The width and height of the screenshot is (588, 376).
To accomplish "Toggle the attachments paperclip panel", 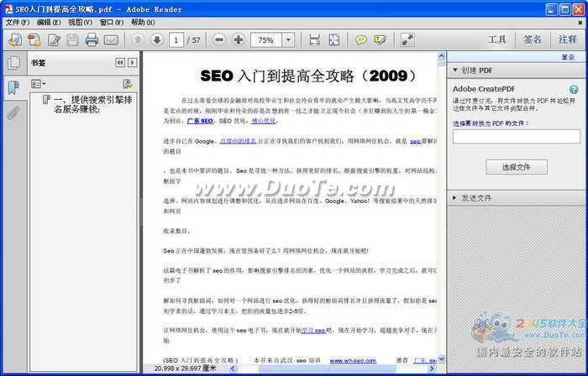I will point(13,113).
